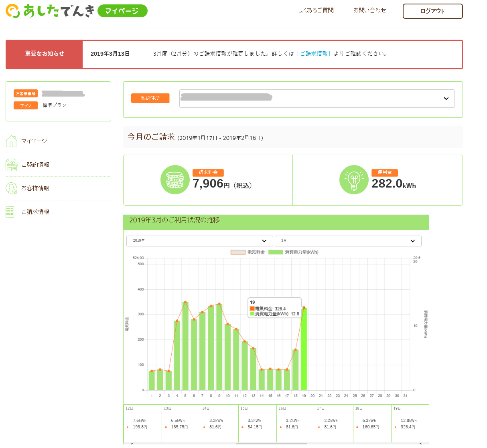The image size is (487, 448).
Task: Click the house icon beside マイページ
Action: (x=11, y=141)
